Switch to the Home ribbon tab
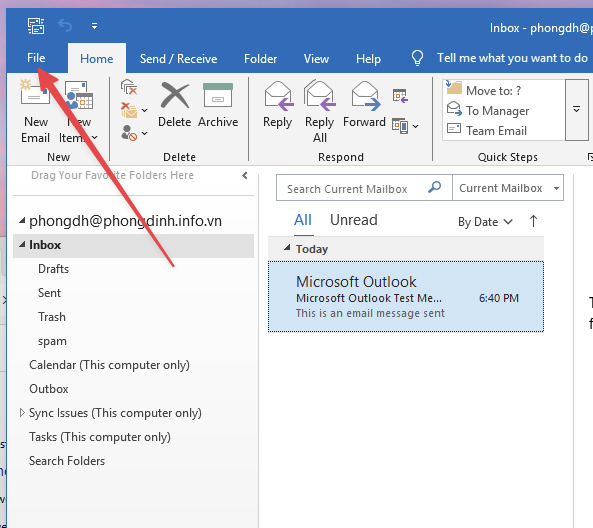The width and height of the screenshot is (593, 528). 96,59
